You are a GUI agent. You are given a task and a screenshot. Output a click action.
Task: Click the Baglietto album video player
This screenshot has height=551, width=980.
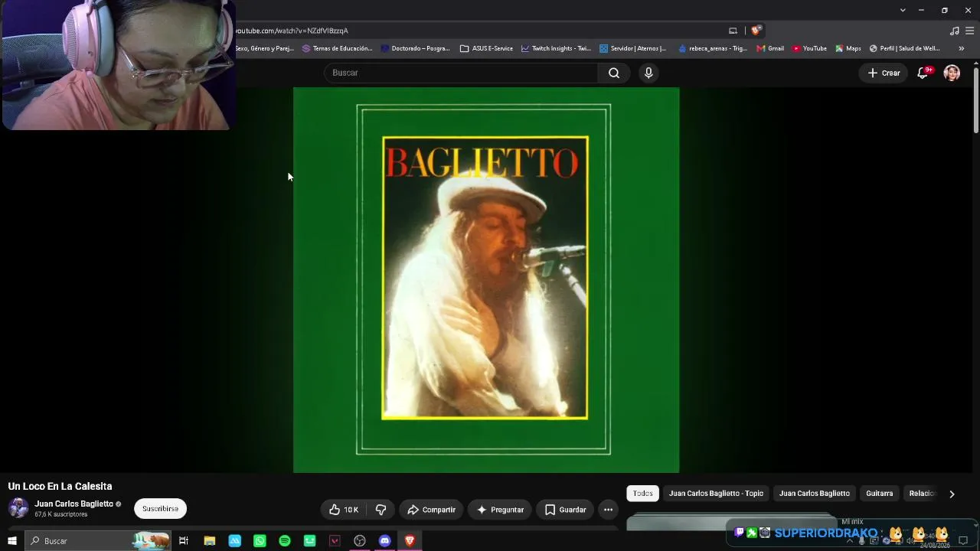[x=486, y=280]
